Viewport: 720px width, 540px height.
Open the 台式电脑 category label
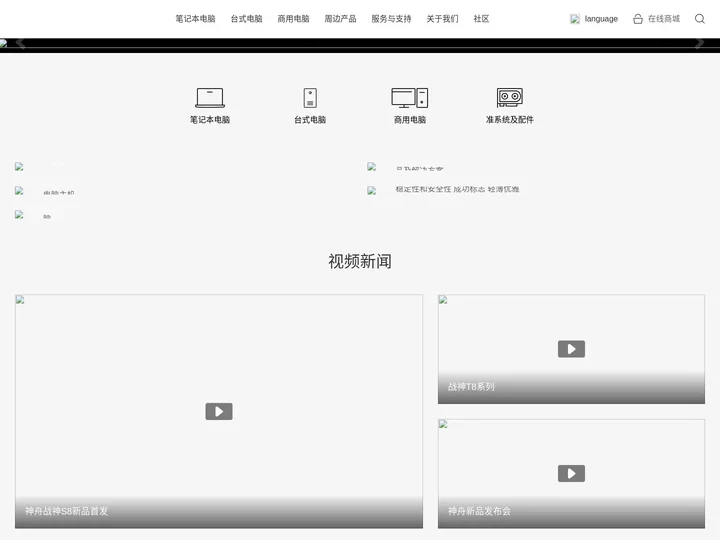tap(310, 120)
